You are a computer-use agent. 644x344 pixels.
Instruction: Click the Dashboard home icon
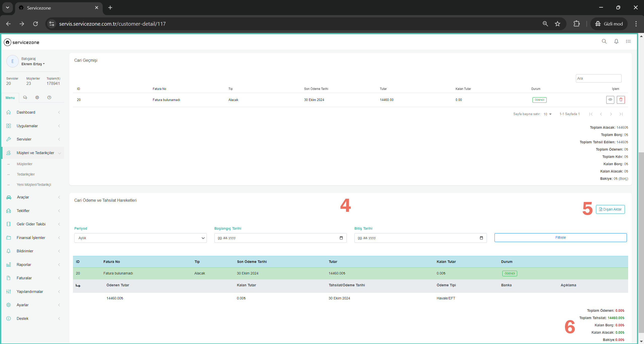click(9, 112)
